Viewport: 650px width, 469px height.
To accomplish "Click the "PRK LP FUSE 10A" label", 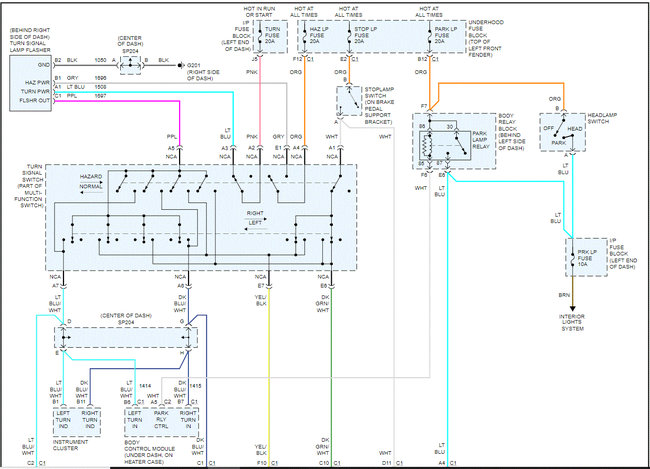I will (587, 258).
